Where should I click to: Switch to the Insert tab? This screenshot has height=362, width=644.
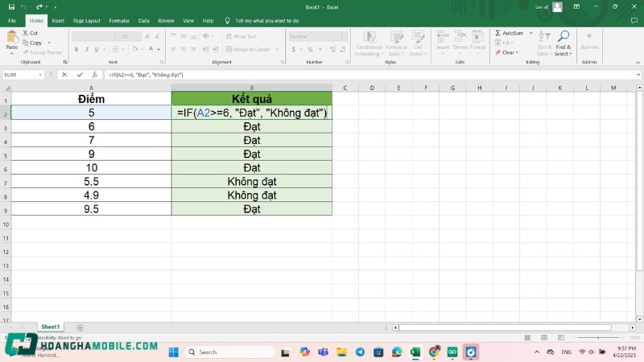(x=58, y=21)
